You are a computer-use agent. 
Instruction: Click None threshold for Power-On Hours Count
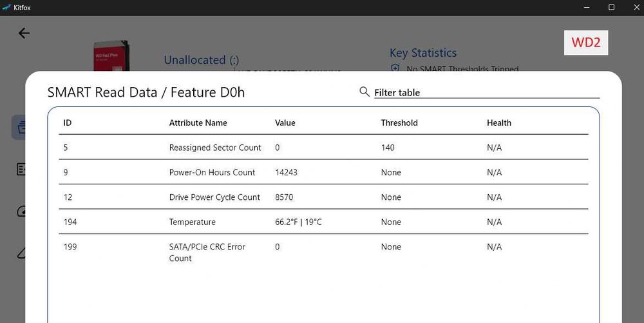click(391, 172)
